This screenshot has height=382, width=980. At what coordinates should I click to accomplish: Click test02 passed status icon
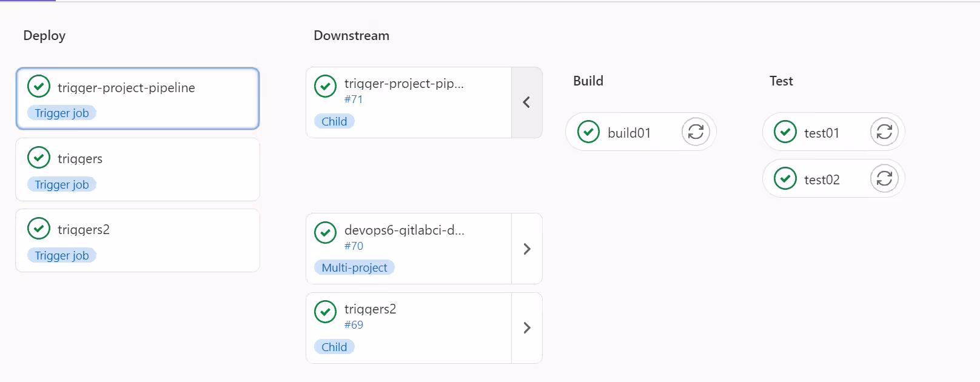785,178
